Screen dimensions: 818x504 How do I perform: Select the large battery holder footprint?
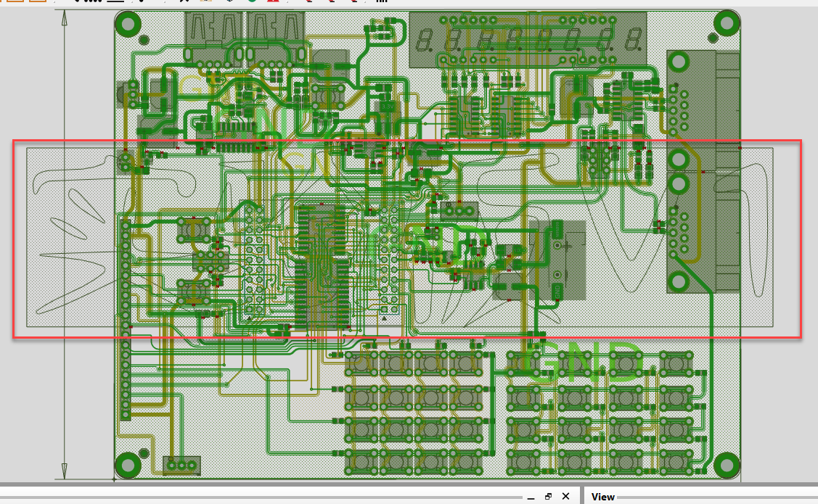pos(557,260)
